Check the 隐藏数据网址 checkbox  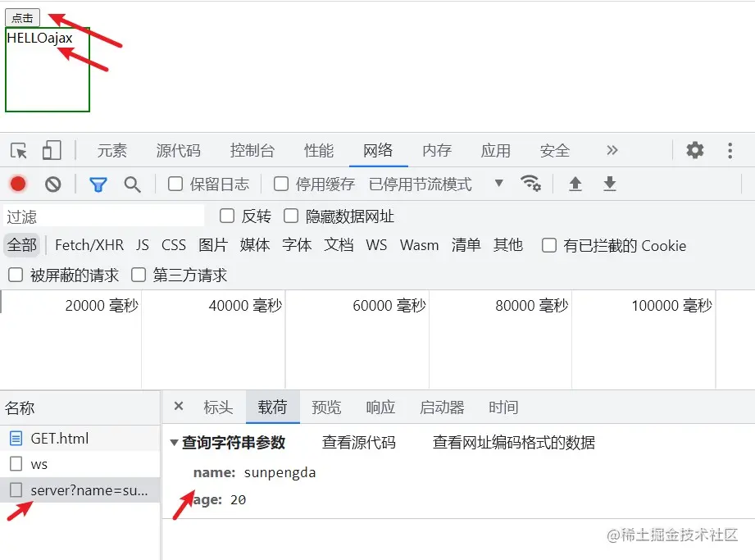pos(291,216)
